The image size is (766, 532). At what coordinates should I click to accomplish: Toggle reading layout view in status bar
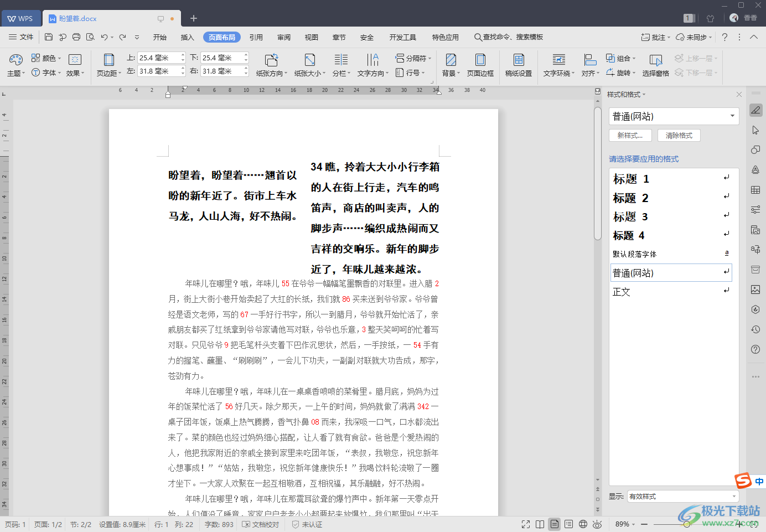pyautogui.click(x=540, y=524)
